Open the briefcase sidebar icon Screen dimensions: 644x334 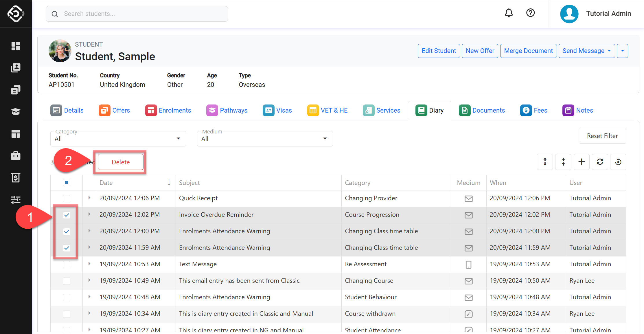pyautogui.click(x=16, y=156)
